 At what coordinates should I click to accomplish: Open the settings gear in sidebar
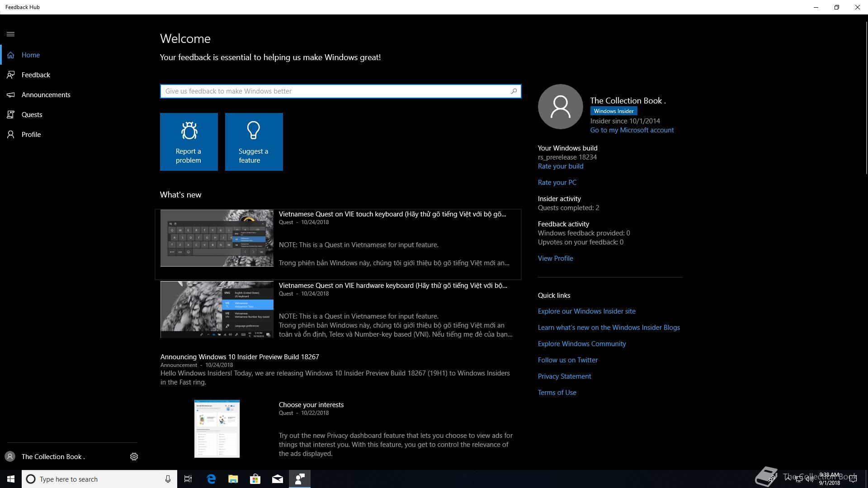134,457
